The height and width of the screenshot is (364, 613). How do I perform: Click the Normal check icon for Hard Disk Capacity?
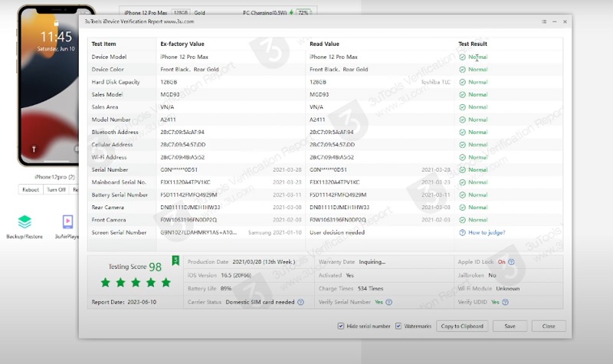463,82
